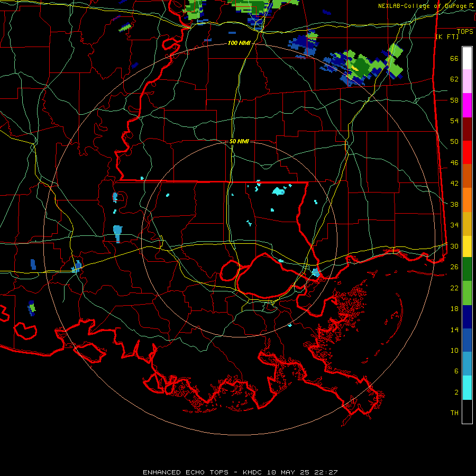476x476 pixels.
Task: Pick the "30" legend value
Action: 454,246
